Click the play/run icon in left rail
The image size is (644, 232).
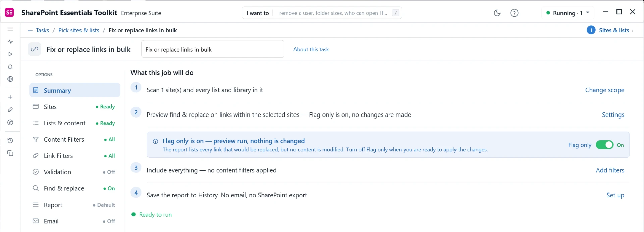coord(10,54)
